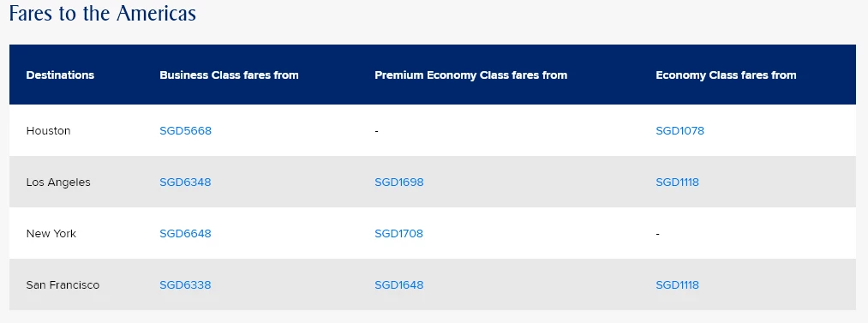
Task: Open the Houston Economy fare SGD1078
Action: pos(679,131)
